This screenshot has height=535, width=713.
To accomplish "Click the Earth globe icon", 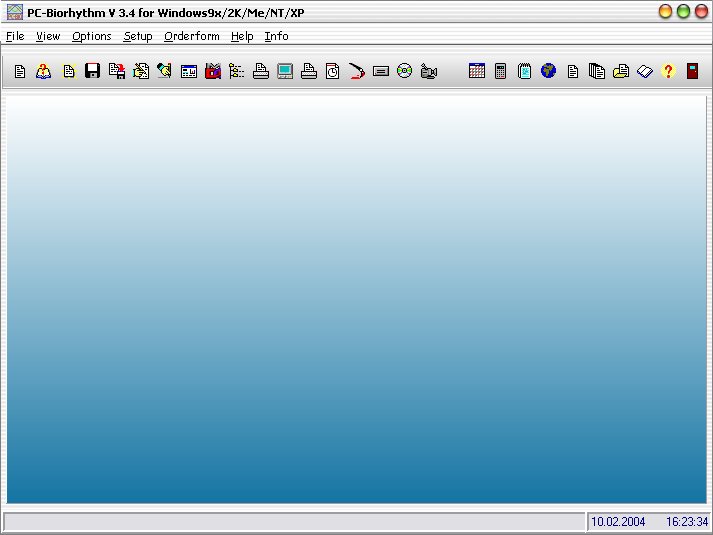I will [548, 71].
